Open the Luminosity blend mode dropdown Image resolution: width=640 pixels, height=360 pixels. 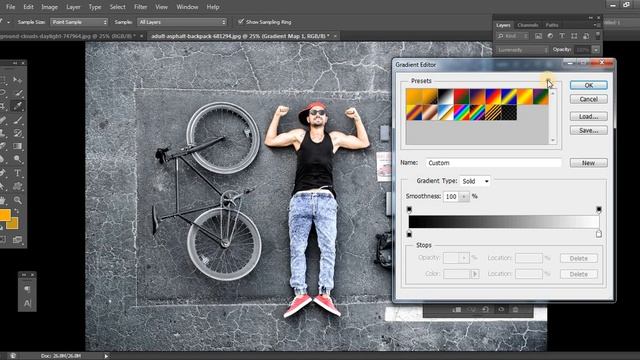tap(522, 50)
